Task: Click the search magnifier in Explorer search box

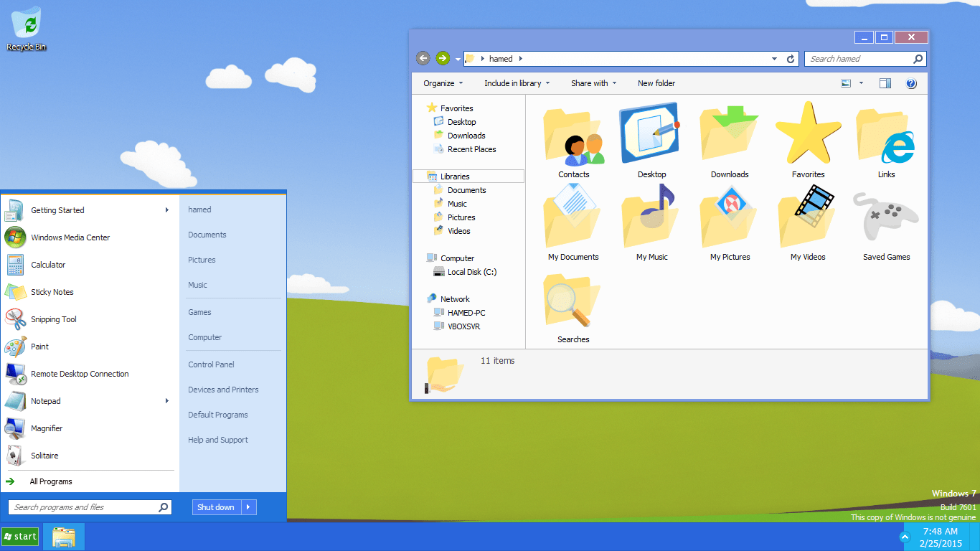Action: click(x=918, y=59)
